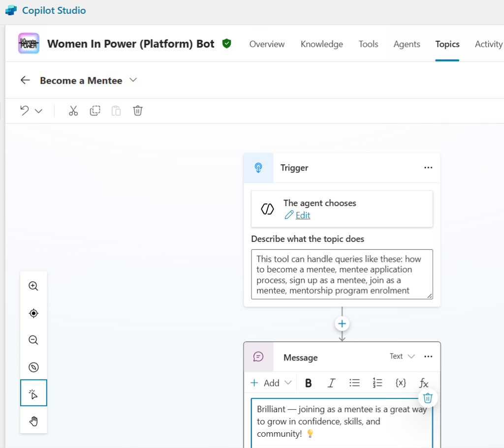Click the Copy icon in toolbar
Image resolution: width=504 pixels, height=448 pixels.
tap(95, 111)
